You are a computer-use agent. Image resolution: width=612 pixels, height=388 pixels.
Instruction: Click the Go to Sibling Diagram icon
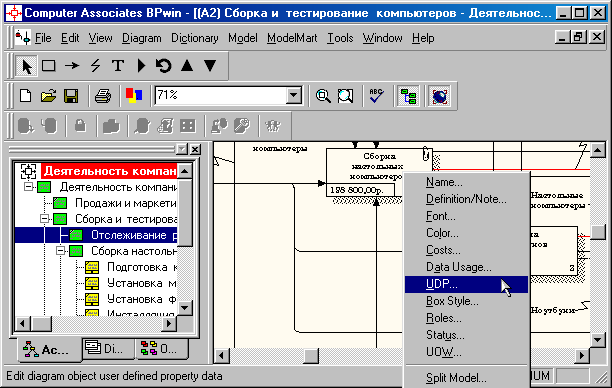[x=164, y=66]
